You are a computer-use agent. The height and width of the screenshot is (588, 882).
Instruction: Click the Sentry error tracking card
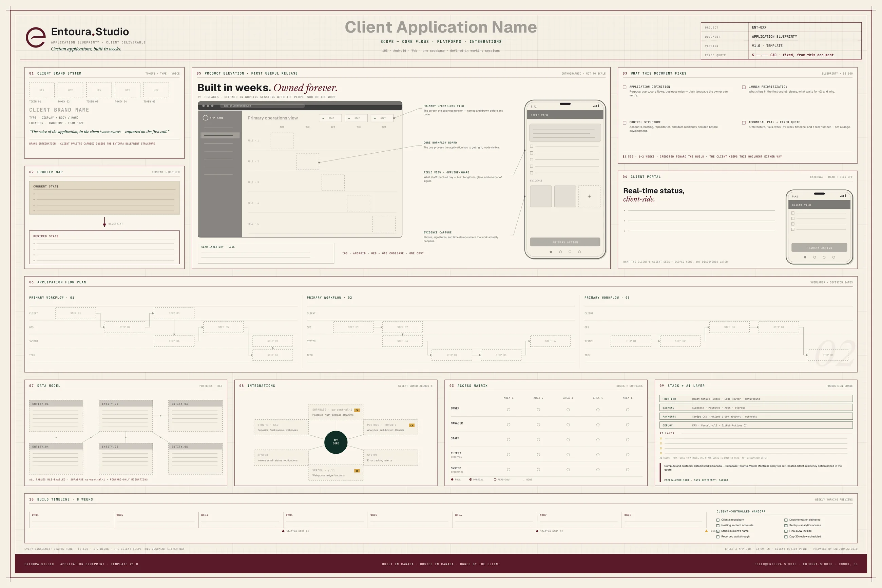coord(390,457)
